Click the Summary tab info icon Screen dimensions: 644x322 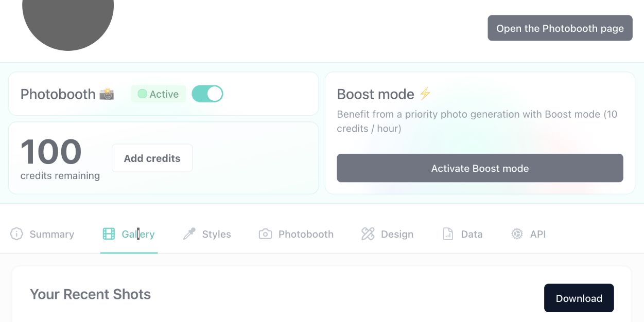pyautogui.click(x=16, y=234)
